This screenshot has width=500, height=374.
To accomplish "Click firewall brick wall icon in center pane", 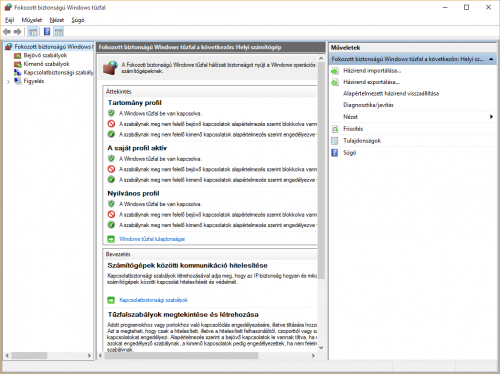I will tap(110, 68).
